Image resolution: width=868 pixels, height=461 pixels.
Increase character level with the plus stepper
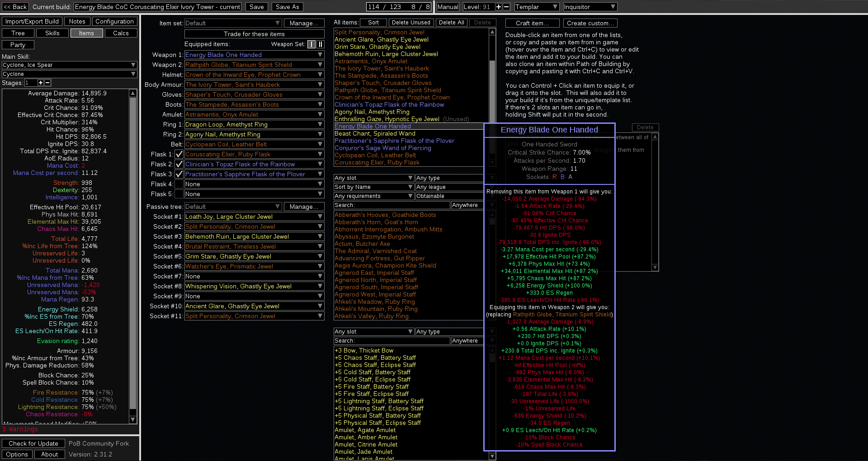[x=499, y=7]
